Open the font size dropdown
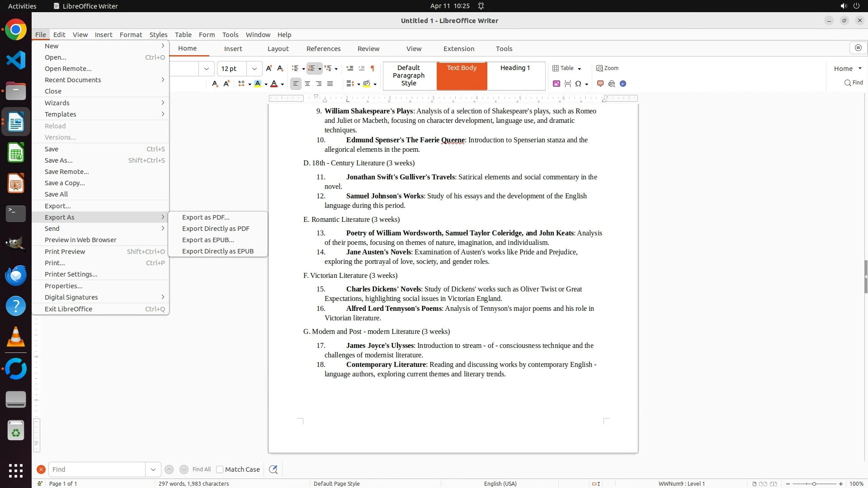This screenshot has width=868, height=488. (x=255, y=69)
